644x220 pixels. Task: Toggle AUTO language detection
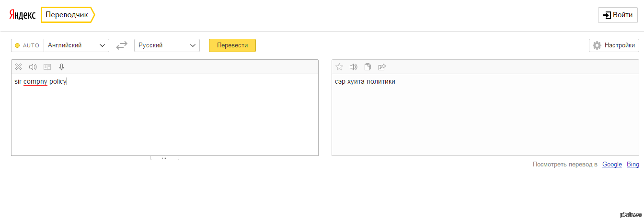point(27,45)
